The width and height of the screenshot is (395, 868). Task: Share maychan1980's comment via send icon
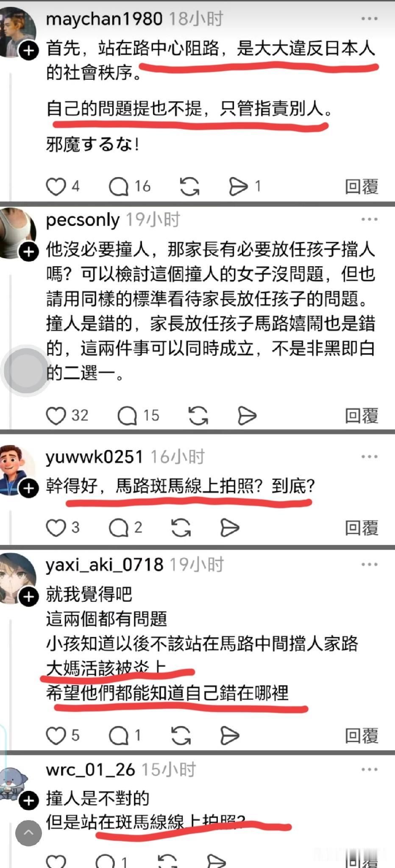238,186
